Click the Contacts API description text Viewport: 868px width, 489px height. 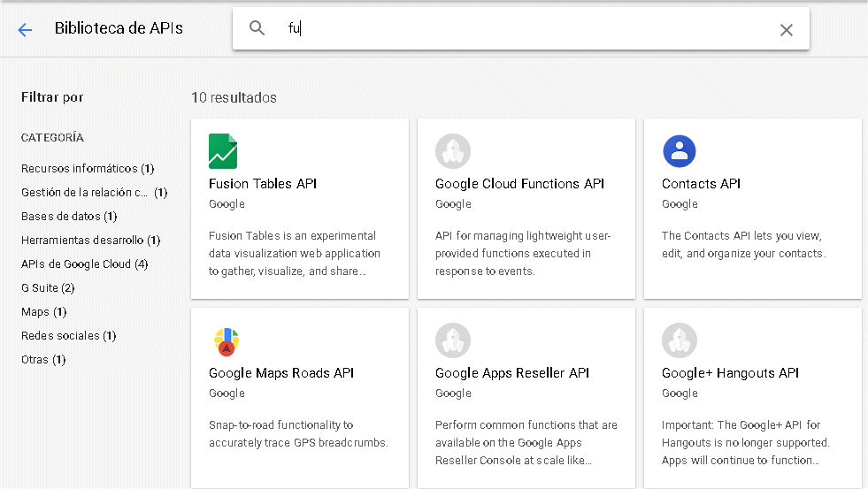(743, 244)
